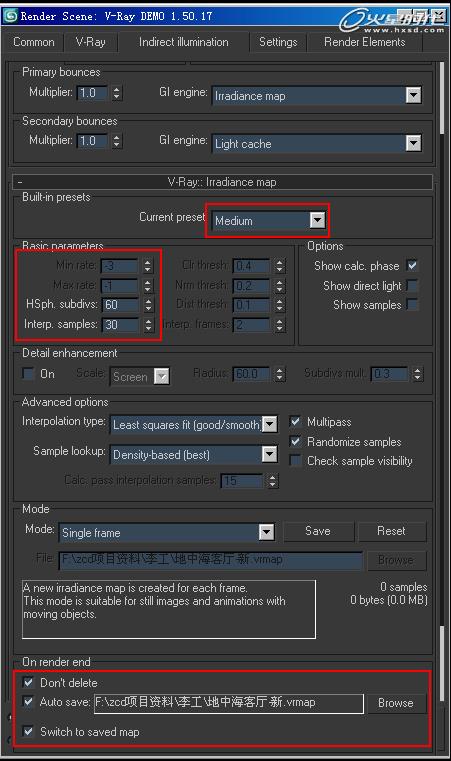Open the Mode dropdown showing Single frame
The width and height of the screenshot is (451, 761).
[167, 532]
